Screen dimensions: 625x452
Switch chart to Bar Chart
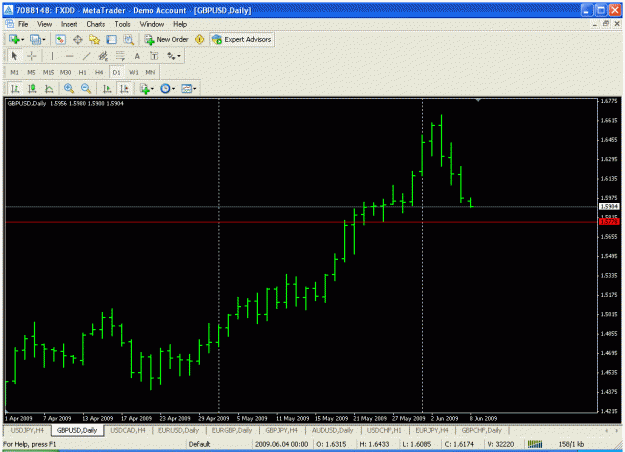click(x=15, y=88)
